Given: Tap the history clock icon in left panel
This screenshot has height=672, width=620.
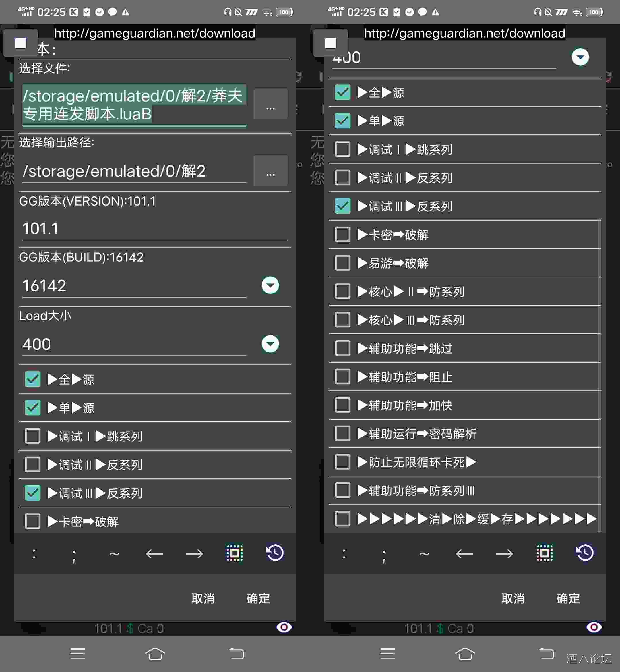Looking at the screenshot, I should 275,553.
